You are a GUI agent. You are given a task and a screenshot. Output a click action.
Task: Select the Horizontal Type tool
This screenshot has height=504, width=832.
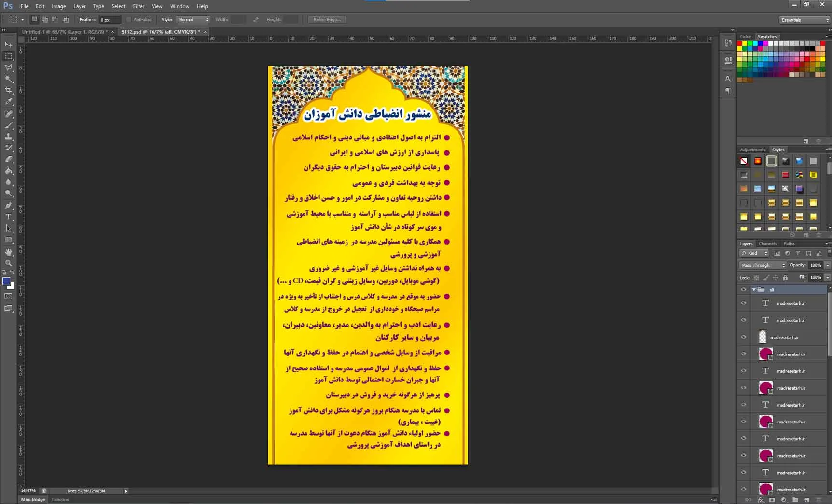coord(9,217)
